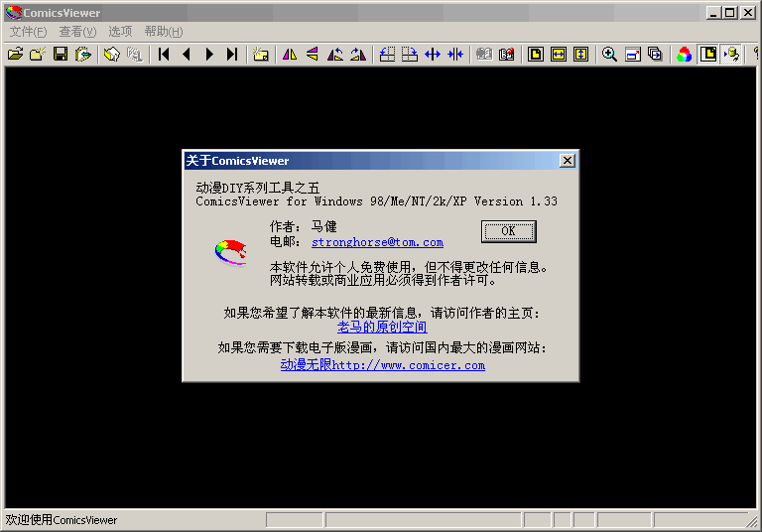This screenshot has width=762, height=532.
Task: Click the horizontal flip triangle icon
Action: (290, 55)
